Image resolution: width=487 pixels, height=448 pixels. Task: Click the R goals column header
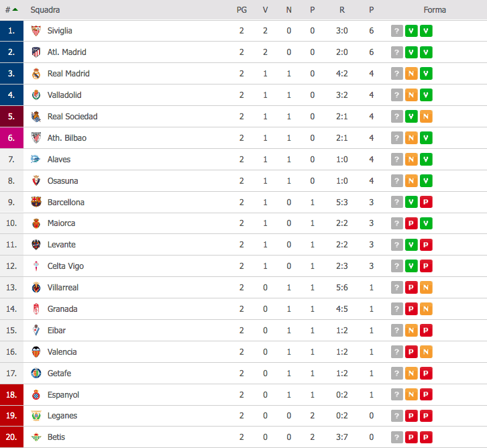tap(342, 10)
